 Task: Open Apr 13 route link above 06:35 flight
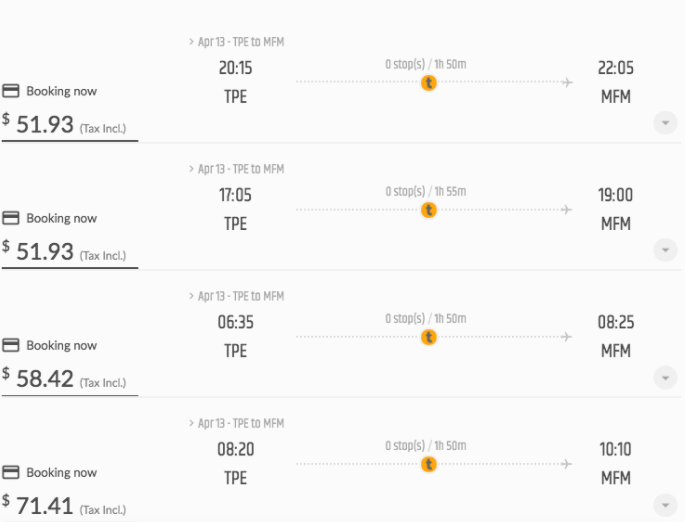coord(236,296)
